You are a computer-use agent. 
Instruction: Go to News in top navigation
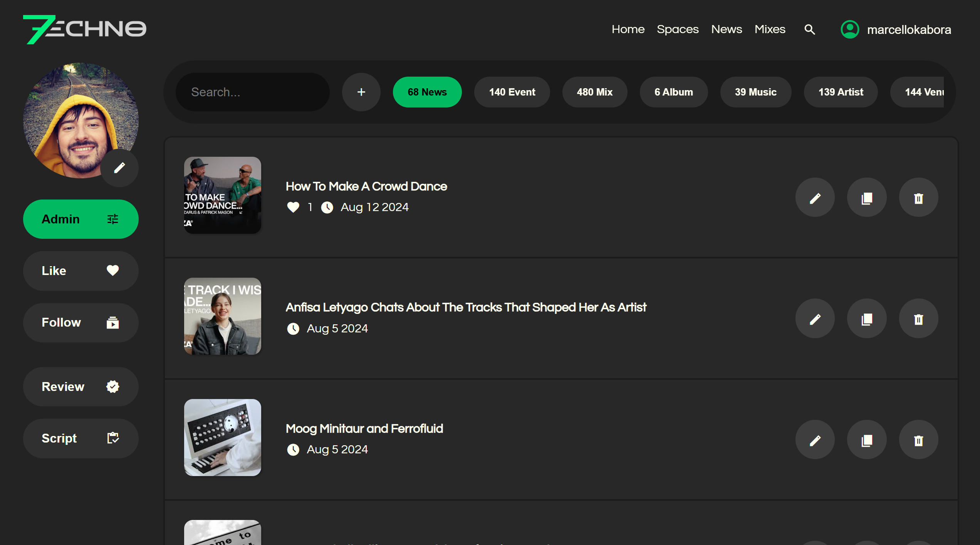click(x=727, y=29)
